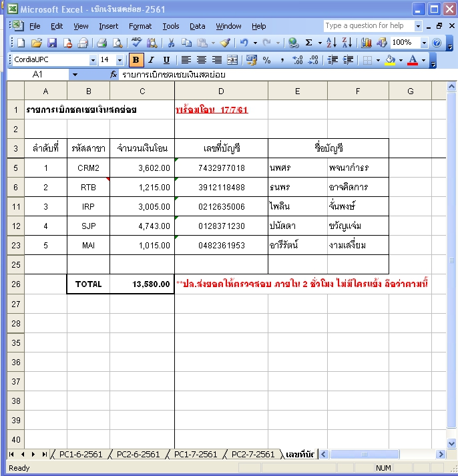Activate the Format Painter brush
Image resolution: width=458 pixels, height=476 pixels.
click(x=225, y=43)
